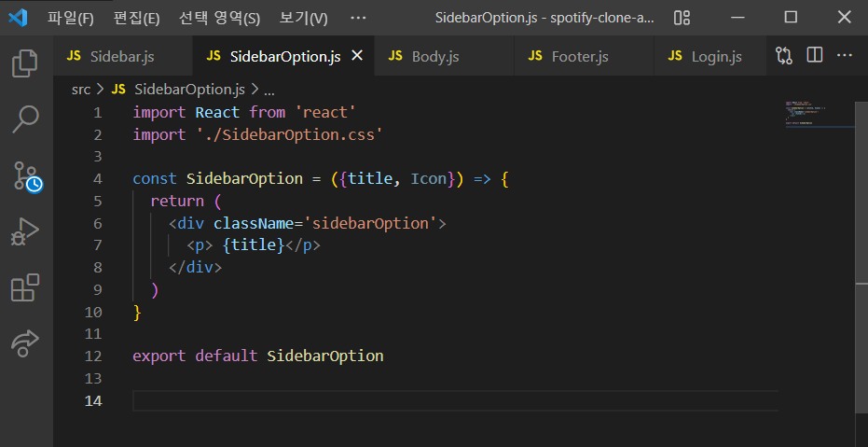This screenshot has width=868, height=447.
Task: Split the editor to the right
Action: pyautogui.click(x=814, y=55)
